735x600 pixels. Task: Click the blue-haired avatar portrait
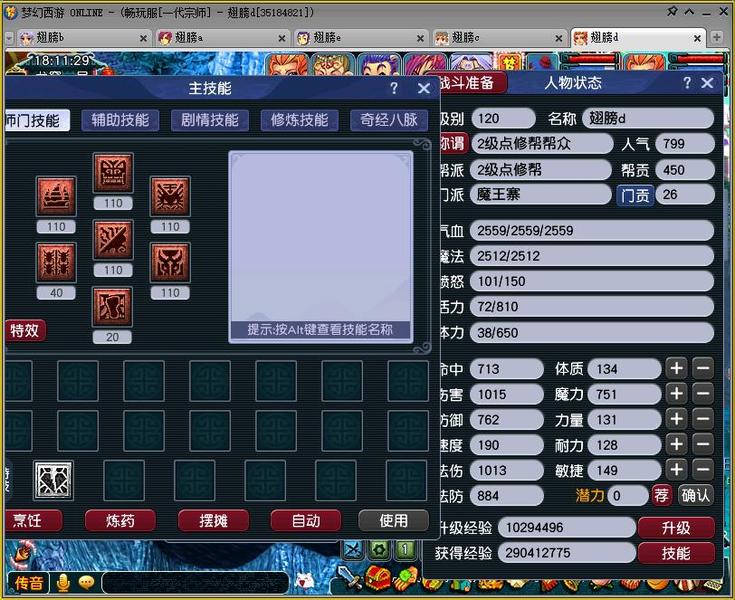tap(380, 66)
